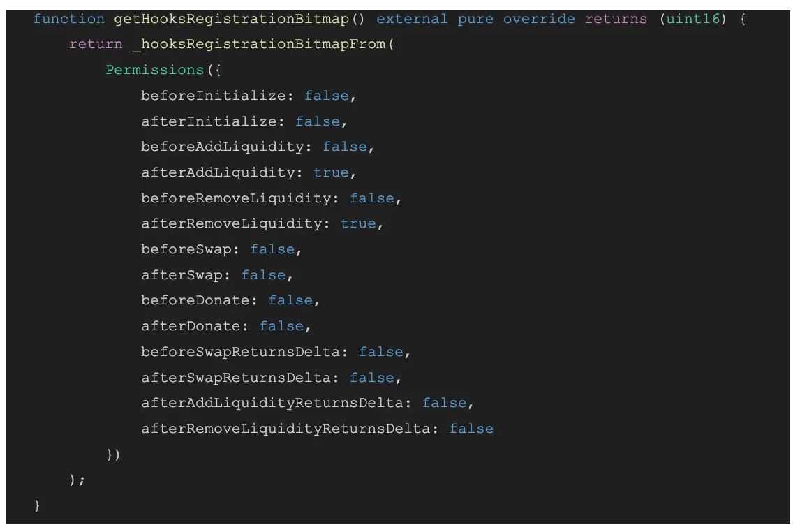Click the beforeAddLiquidity field name
Viewport: 800px width, 532px height.
click(x=223, y=147)
